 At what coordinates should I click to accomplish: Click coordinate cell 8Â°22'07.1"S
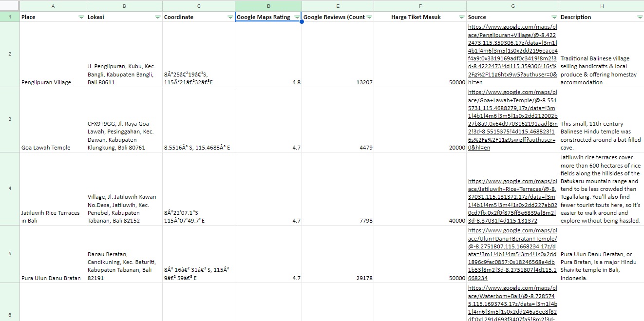coord(199,189)
